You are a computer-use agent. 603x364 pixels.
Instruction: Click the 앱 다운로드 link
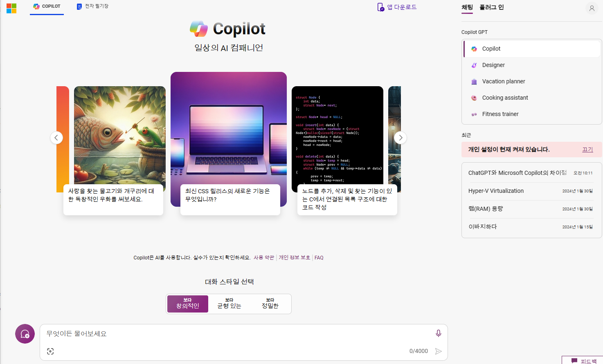[x=397, y=7]
